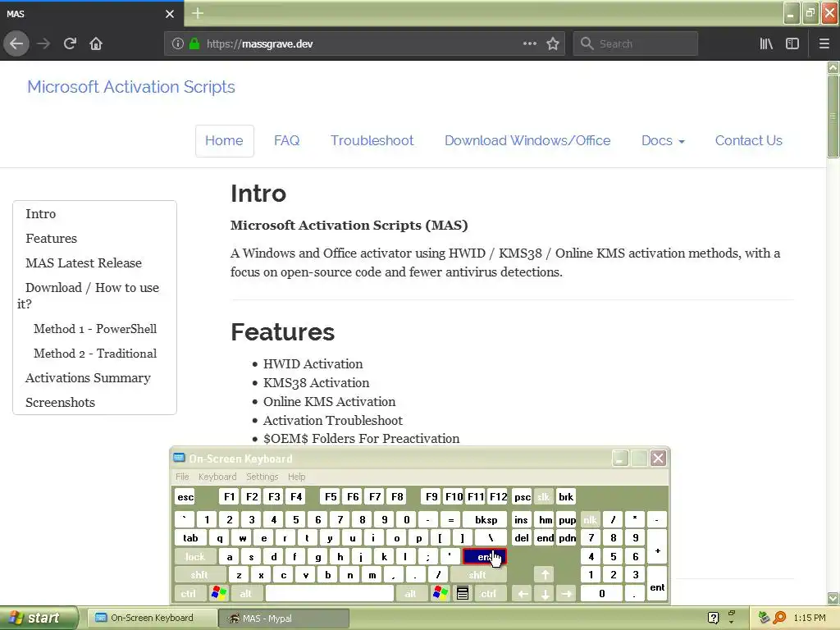Click the right arrow key on keyboard
This screenshot has width=840, height=630.
coord(567,593)
